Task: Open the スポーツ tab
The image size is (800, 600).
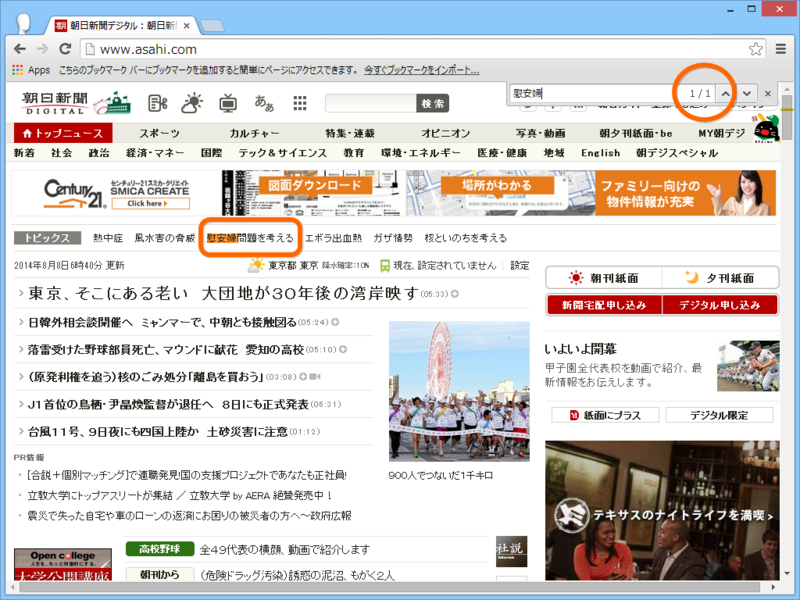Action: click(160, 133)
